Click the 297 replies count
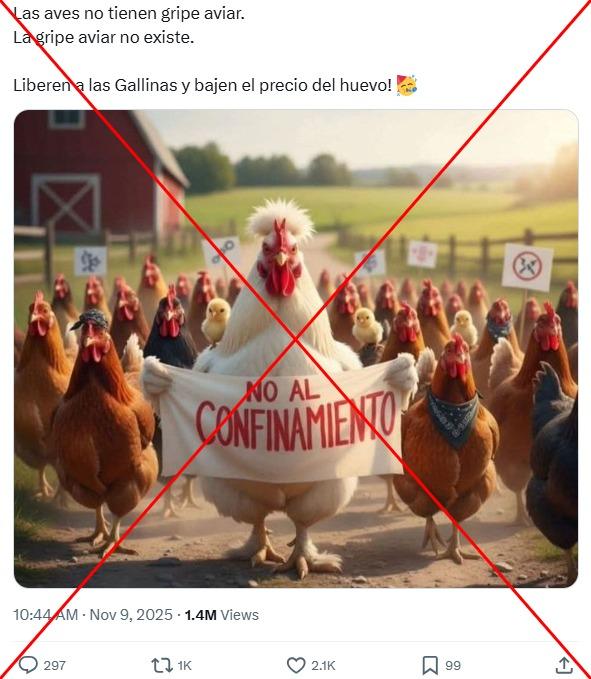The width and height of the screenshot is (591, 679). coord(55,665)
